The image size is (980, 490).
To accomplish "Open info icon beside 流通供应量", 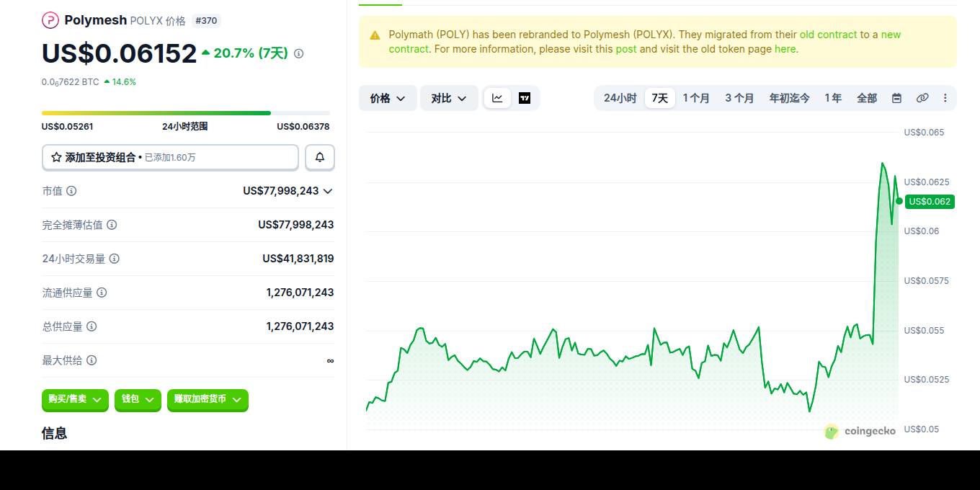I will coord(102,293).
